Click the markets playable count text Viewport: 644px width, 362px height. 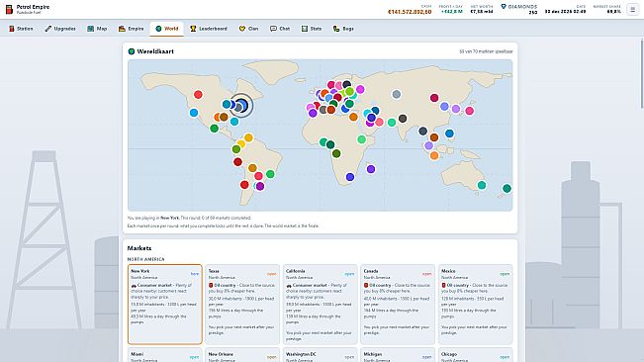point(486,51)
